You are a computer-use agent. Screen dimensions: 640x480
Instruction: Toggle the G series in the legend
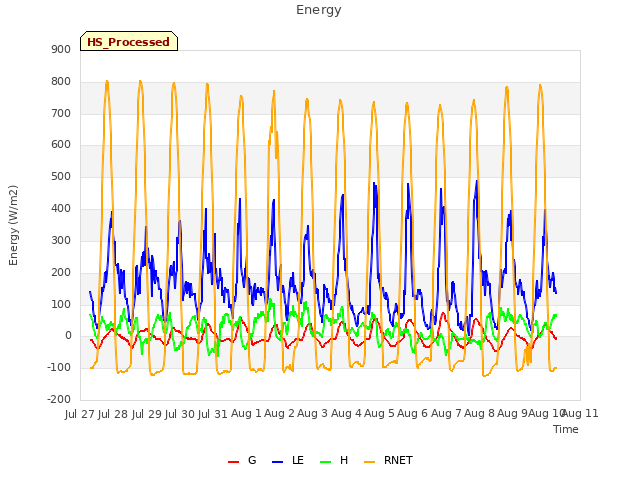(x=242, y=460)
